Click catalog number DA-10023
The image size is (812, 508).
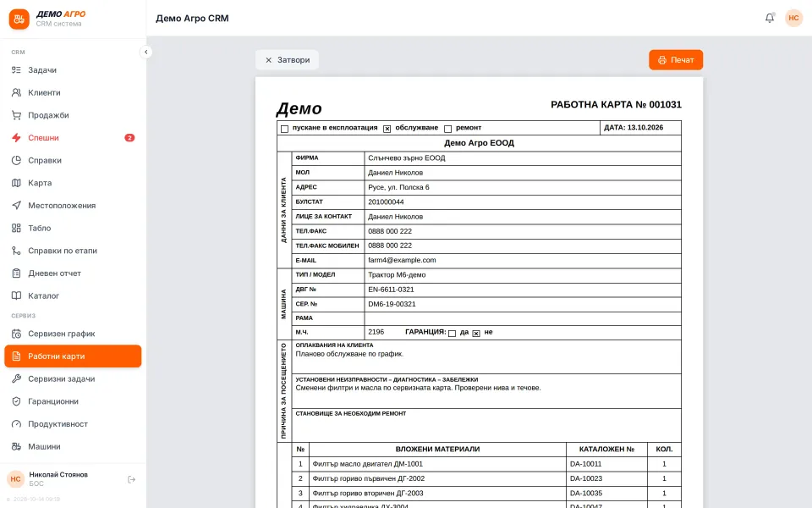(x=585, y=478)
